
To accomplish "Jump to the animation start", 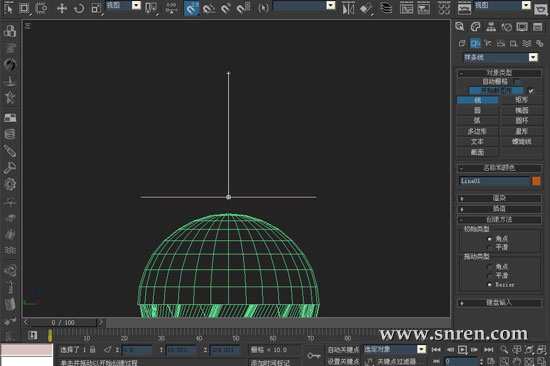I will pyautogui.click(x=436, y=350).
